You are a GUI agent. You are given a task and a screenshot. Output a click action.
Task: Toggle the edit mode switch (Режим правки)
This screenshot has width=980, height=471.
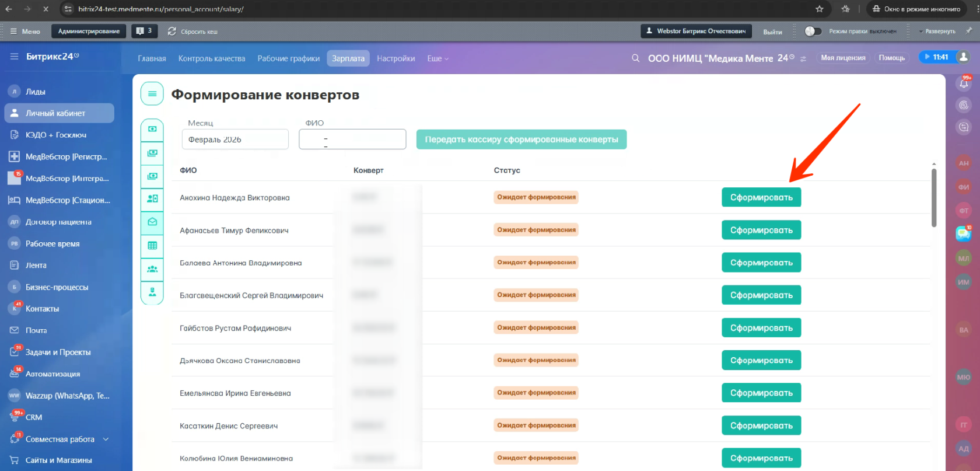click(813, 32)
